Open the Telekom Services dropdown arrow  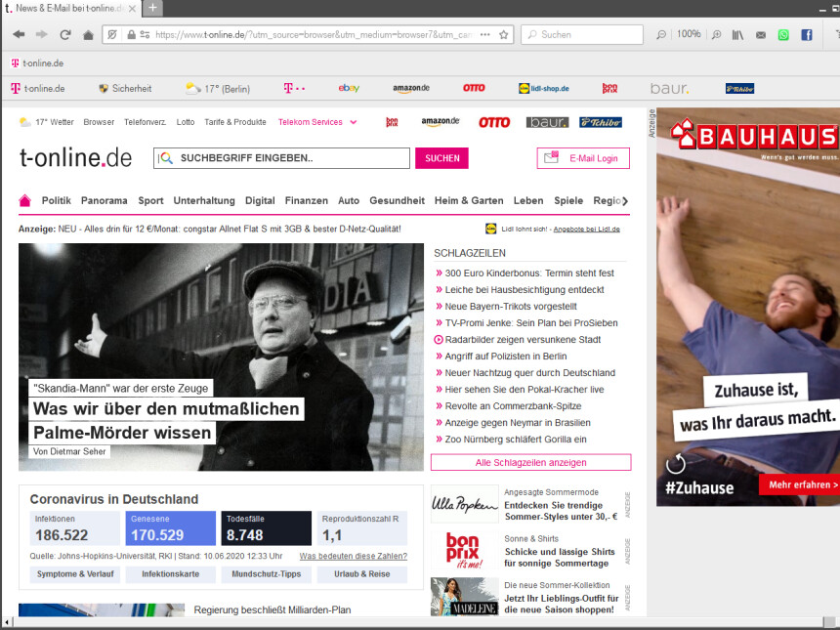point(353,122)
